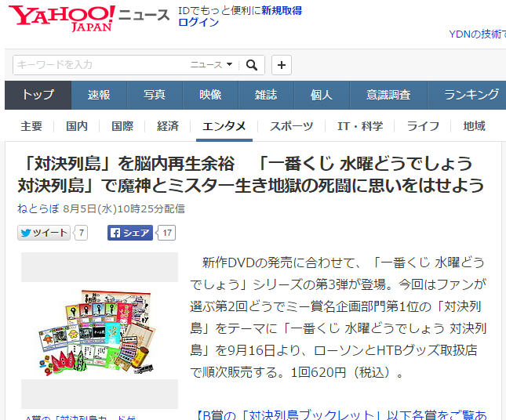
Task: Open the エンタメ news category
Action: click(x=224, y=126)
